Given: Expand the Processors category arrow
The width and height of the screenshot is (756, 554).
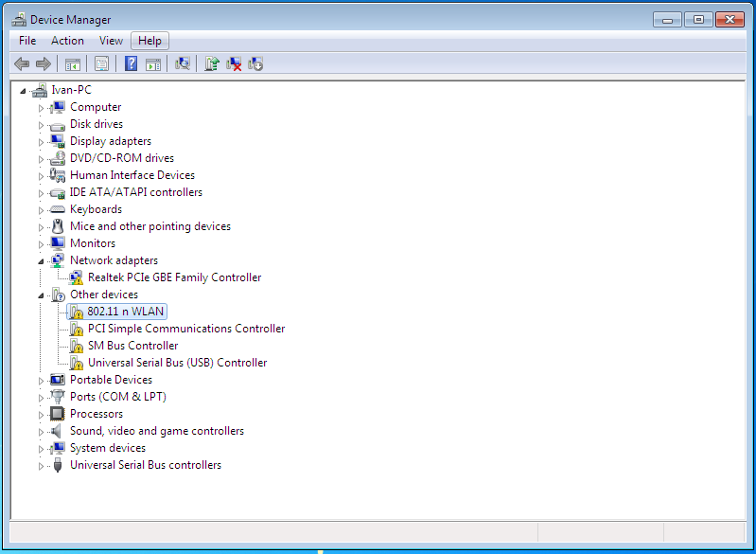Looking at the screenshot, I should pos(41,415).
